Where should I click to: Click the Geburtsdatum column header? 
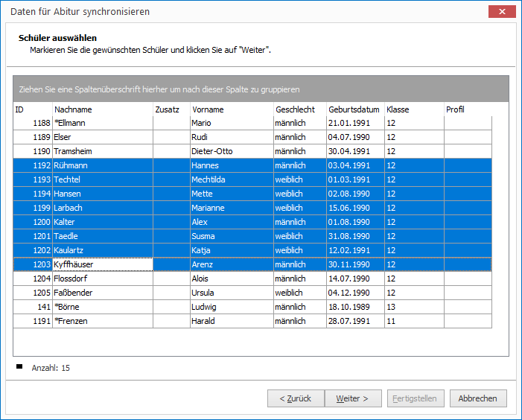pyautogui.click(x=355, y=109)
